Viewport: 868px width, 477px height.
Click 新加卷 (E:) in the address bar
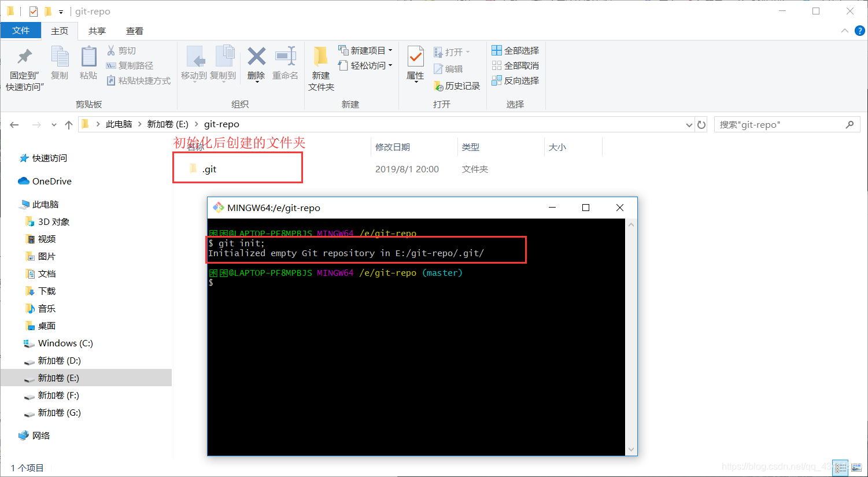(x=168, y=124)
